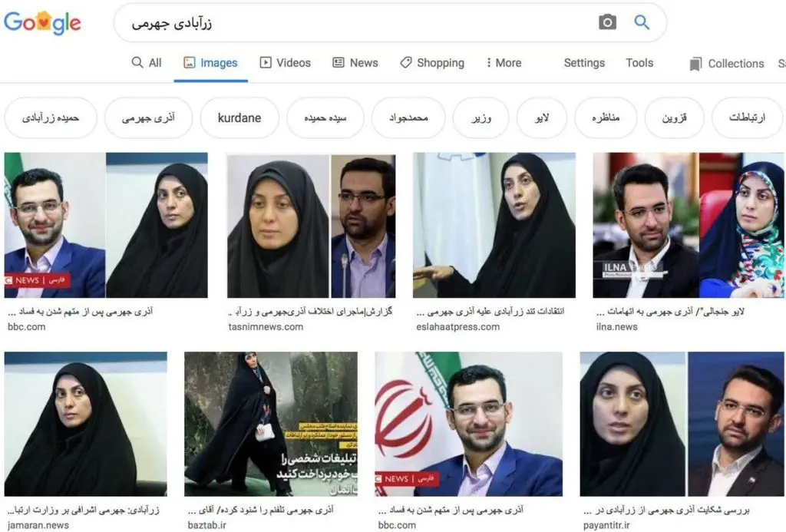Image resolution: width=786 pixels, height=532 pixels.
Task: Open the Videos tab
Action: [x=286, y=63]
